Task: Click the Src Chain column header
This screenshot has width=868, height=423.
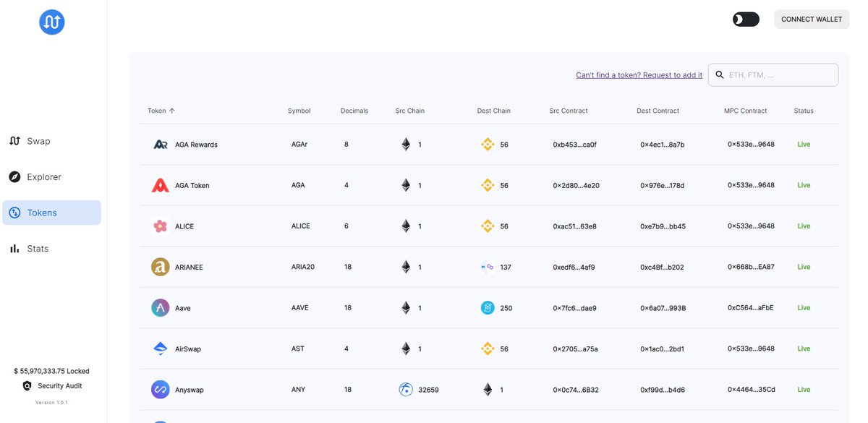Action: point(410,111)
